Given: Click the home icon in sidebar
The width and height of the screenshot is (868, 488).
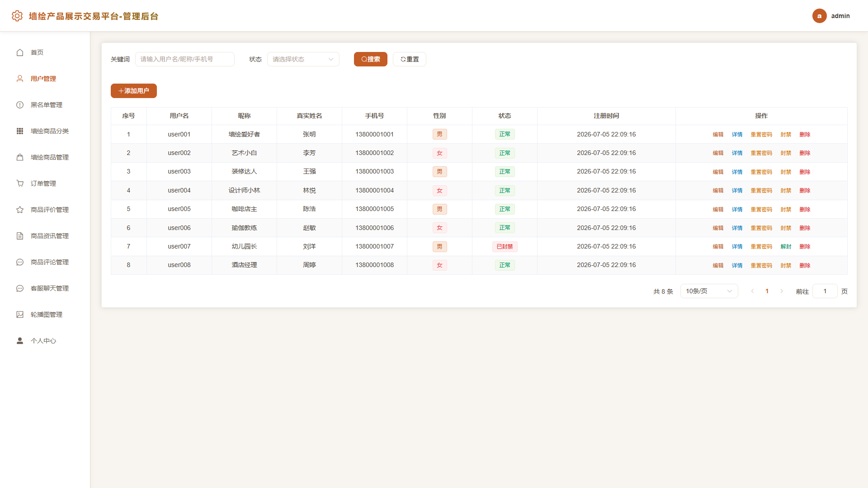Looking at the screenshot, I should (20, 52).
